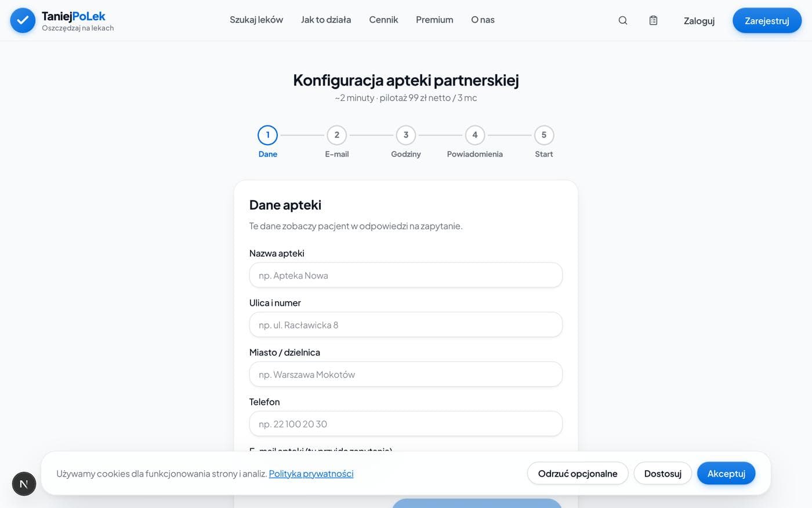The width and height of the screenshot is (812, 508).
Task: Focus the Nazwa apteki input field
Action: (406, 275)
